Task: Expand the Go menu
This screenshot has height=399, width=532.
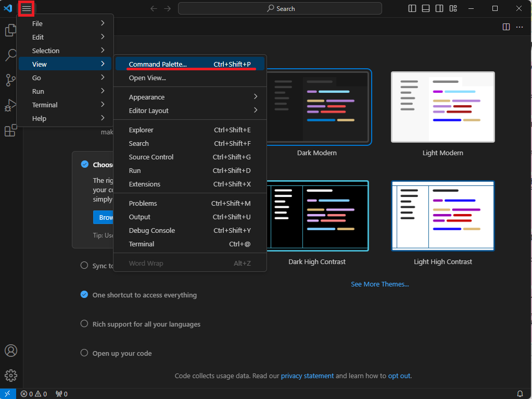Action: click(x=65, y=78)
